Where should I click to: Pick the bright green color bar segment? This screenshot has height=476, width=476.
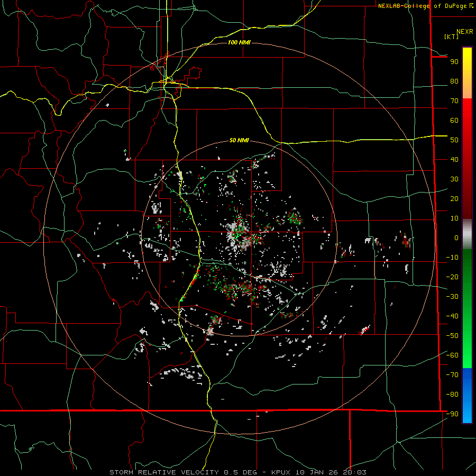click(x=467, y=349)
